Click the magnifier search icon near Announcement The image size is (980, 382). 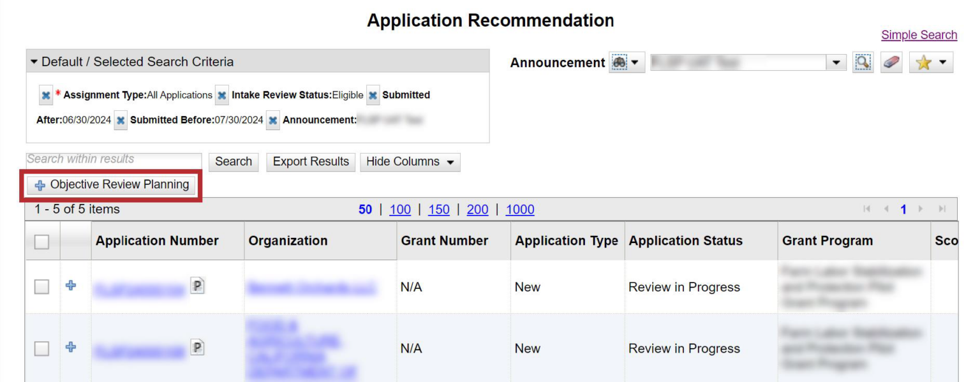click(863, 62)
